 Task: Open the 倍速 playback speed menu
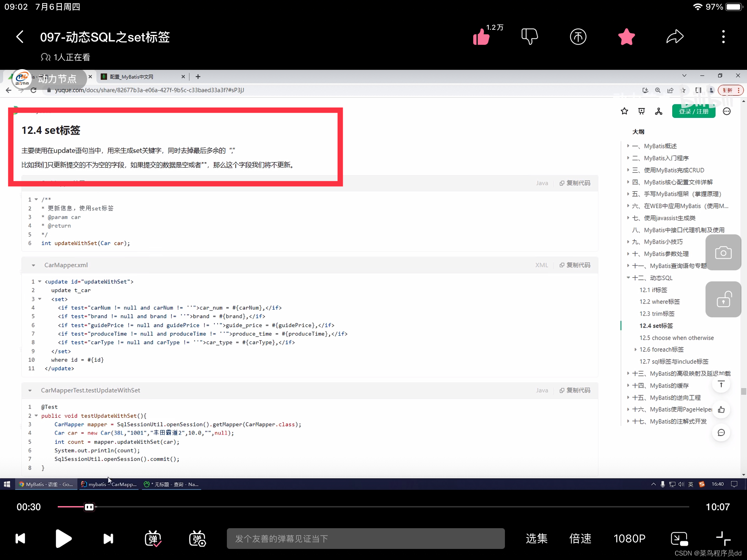[x=580, y=539]
